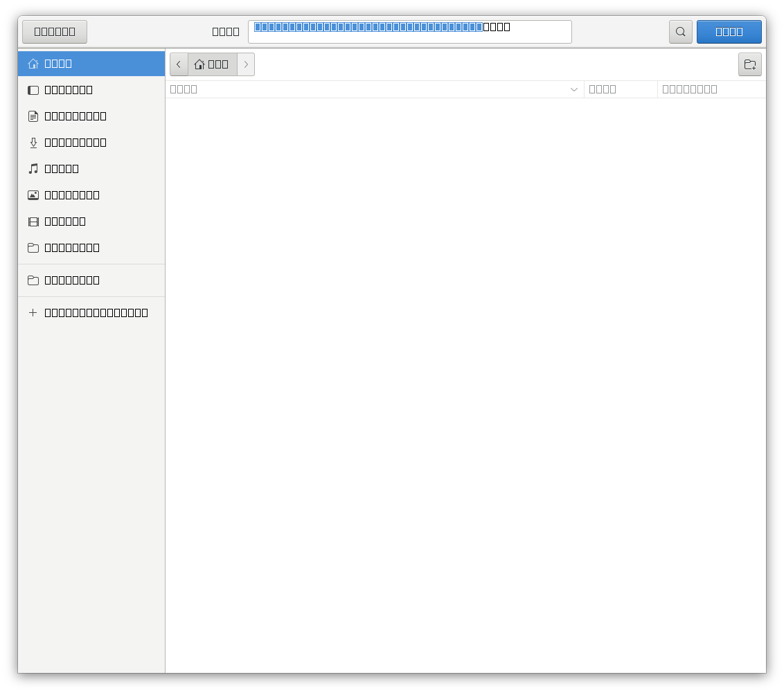This screenshot has height=693, width=784.
Task: Click the plus icon to add a location
Action: [33, 312]
